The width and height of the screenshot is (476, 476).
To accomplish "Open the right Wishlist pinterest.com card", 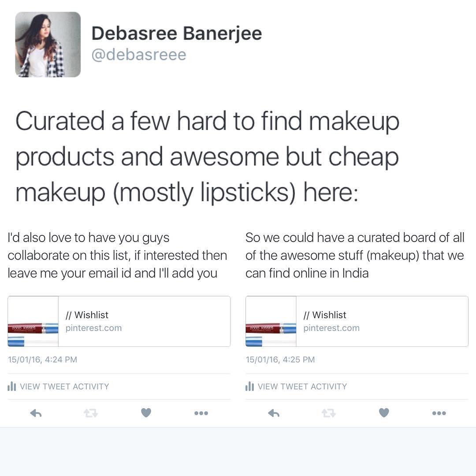I will (x=357, y=321).
